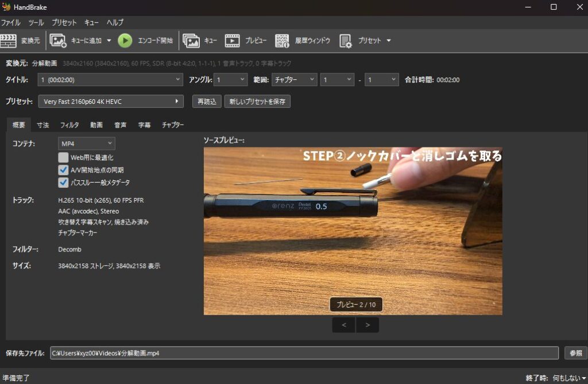Show next preview image with > button

coord(367,325)
